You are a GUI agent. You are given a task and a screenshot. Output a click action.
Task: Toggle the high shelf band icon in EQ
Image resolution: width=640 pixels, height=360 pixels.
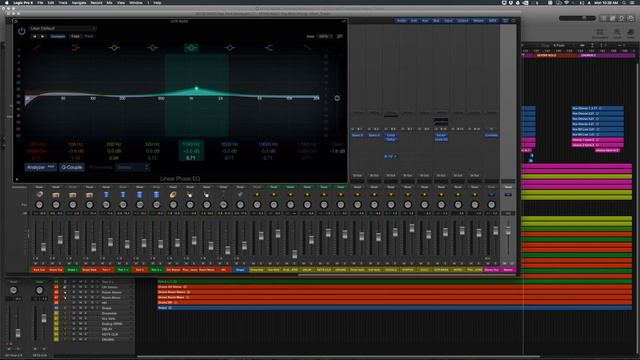pyautogui.click(x=269, y=48)
